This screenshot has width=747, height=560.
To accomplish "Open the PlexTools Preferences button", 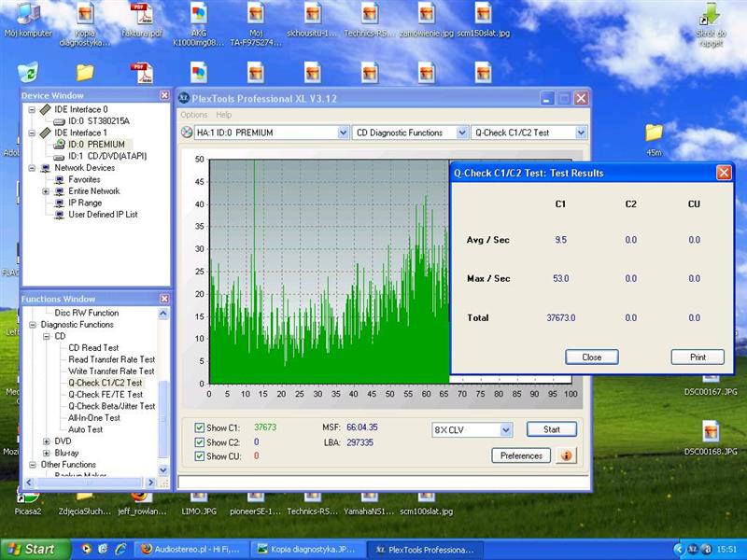I will (x=521, y=455).
